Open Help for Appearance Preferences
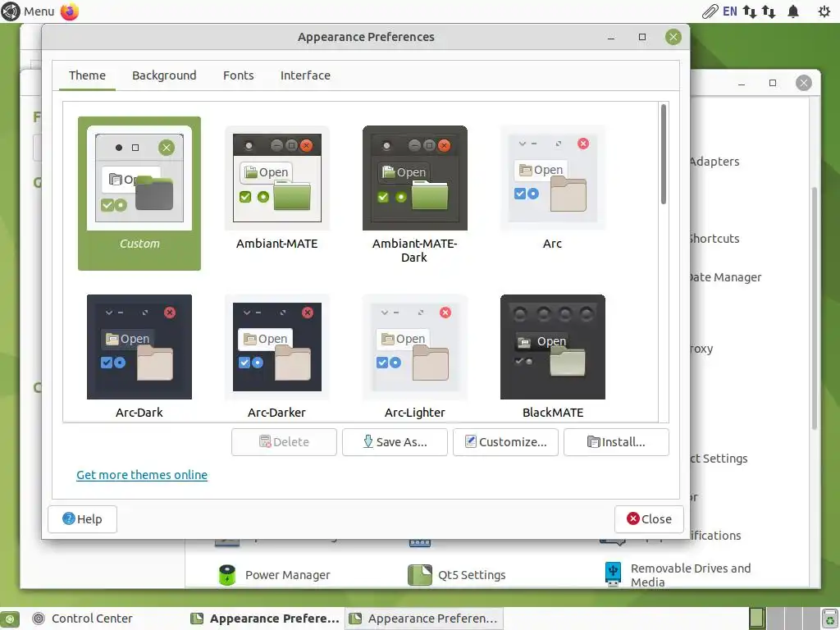The image size is (840, 630). (x=83, y=519)
